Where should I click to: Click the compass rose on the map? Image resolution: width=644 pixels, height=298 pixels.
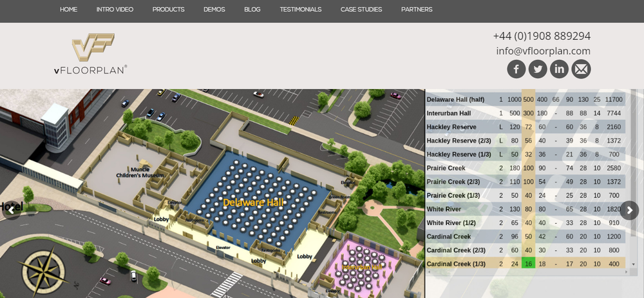(x=43, y=272)
